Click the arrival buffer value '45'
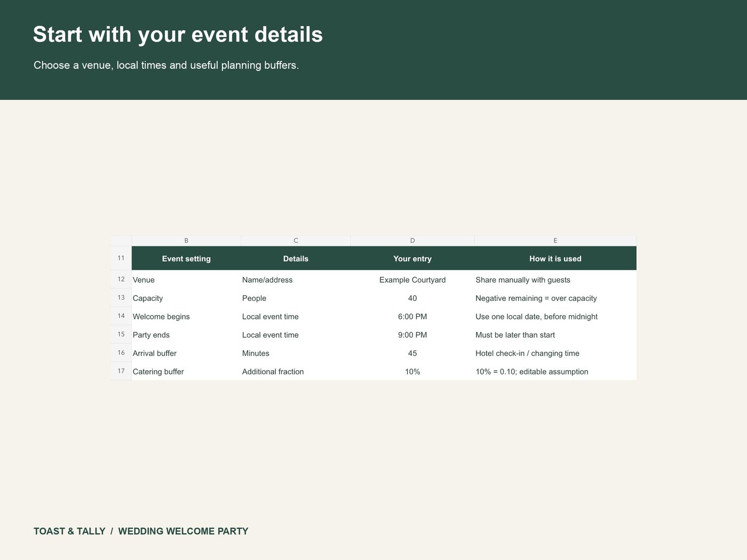This screenshot has width=747, height=560. pyautogui.click(x=412, y=353)
